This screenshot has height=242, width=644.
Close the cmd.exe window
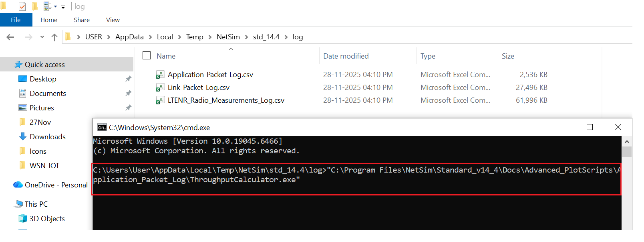618,127
